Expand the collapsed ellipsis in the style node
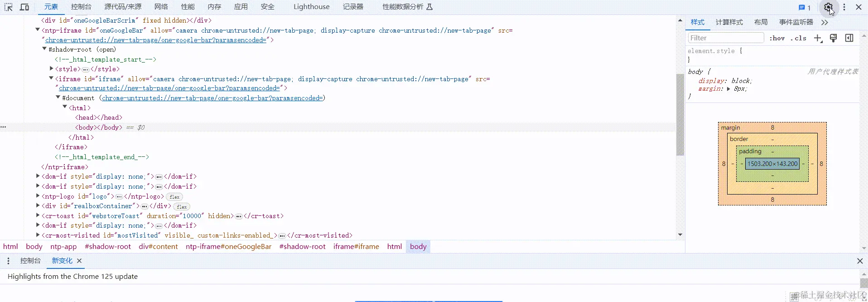Screen dimensions: 868x302 pos(86,69)
